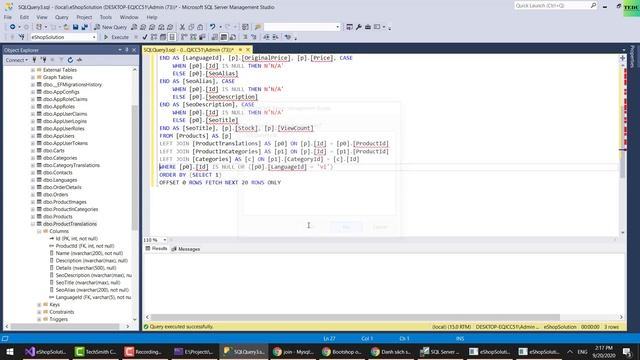Expand the dbo.Categories table node
The width and height of the screenshot is (640, 360).
coord(33,158)
